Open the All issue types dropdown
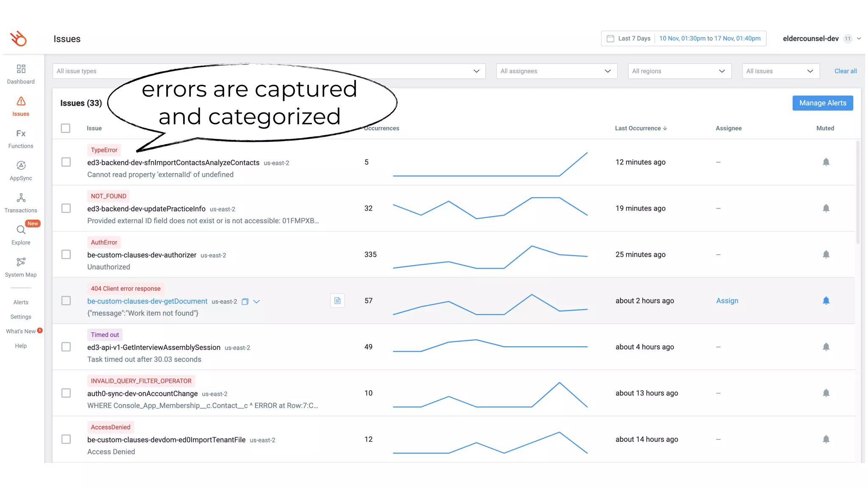The height and width of the screenshot is (488, 868). (269, 71)
